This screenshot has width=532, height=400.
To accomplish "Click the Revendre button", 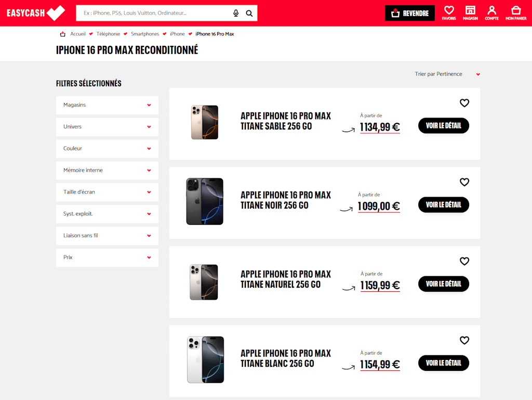I will [x=410, y=13].
